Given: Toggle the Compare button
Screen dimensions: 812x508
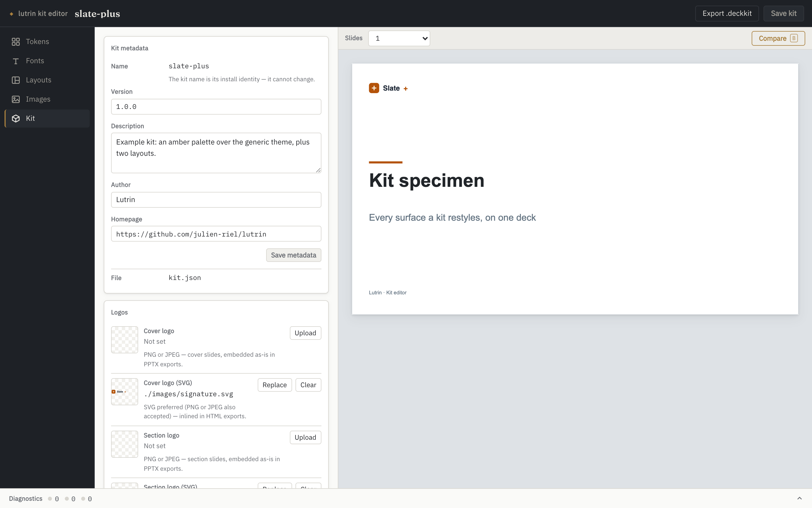Looking at the screenshot, I should coord(778,38).
